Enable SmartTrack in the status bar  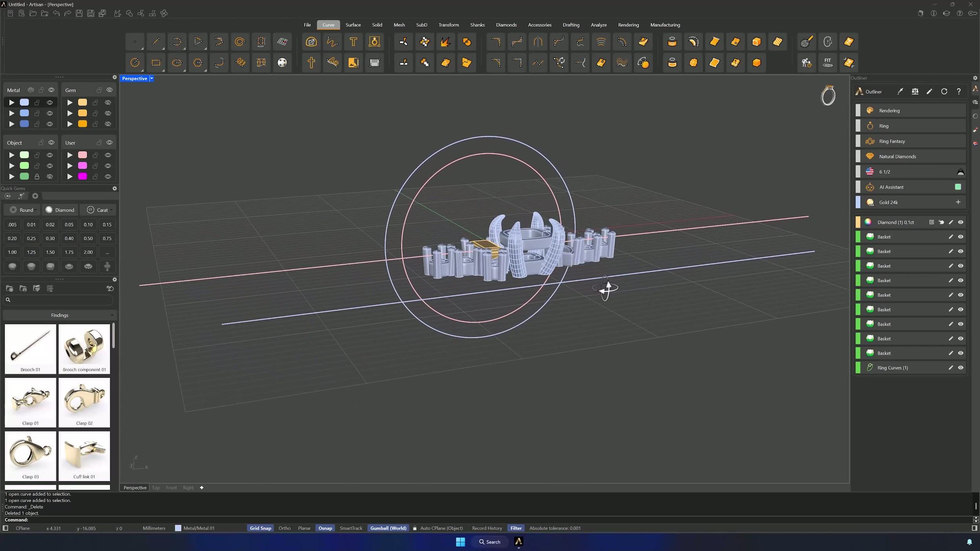(351, 528)
